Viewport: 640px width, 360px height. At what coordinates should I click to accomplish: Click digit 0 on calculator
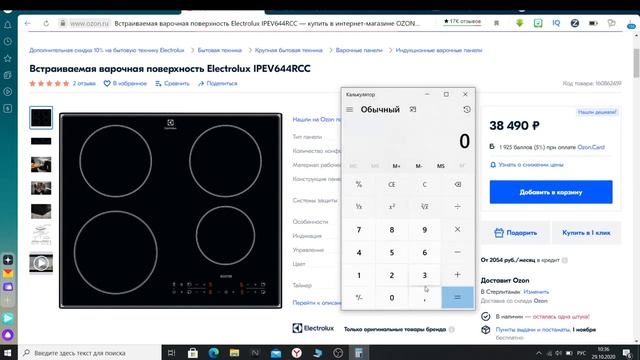391,298
